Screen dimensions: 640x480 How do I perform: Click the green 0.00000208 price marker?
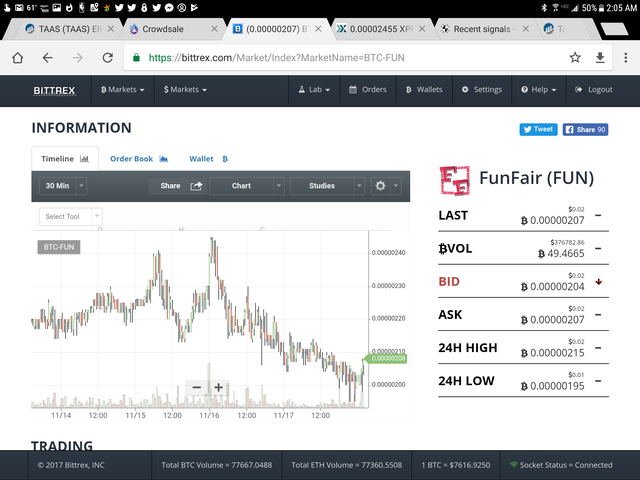385,359
